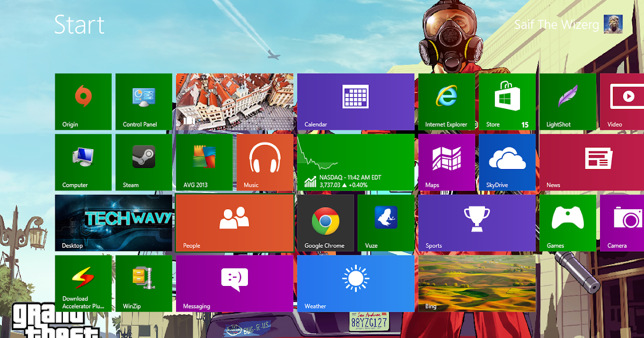Launch WinZip tile
This screenshot has height=338, width=644.
point(144,283)
